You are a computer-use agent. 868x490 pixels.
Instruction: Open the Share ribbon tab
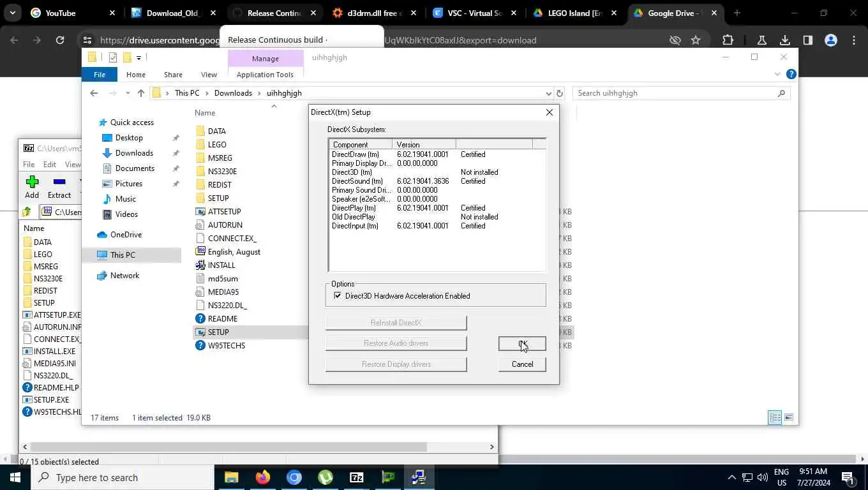[173, 75]
